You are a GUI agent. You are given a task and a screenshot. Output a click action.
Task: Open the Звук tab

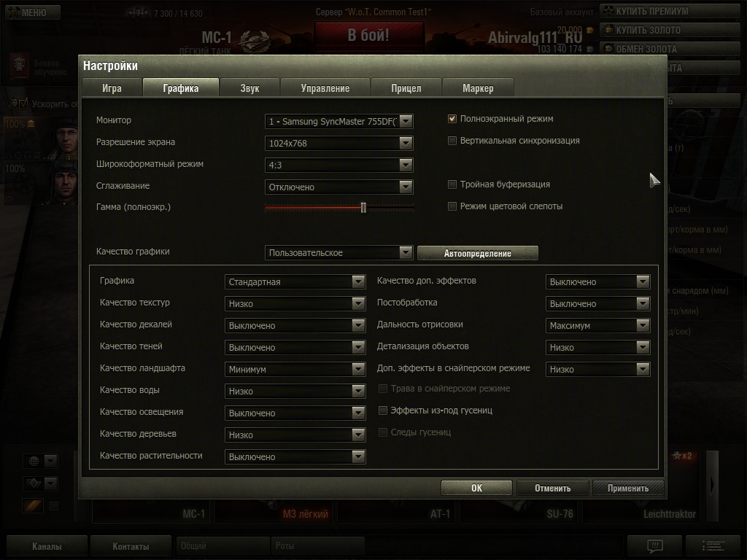[x=249, y=88]
